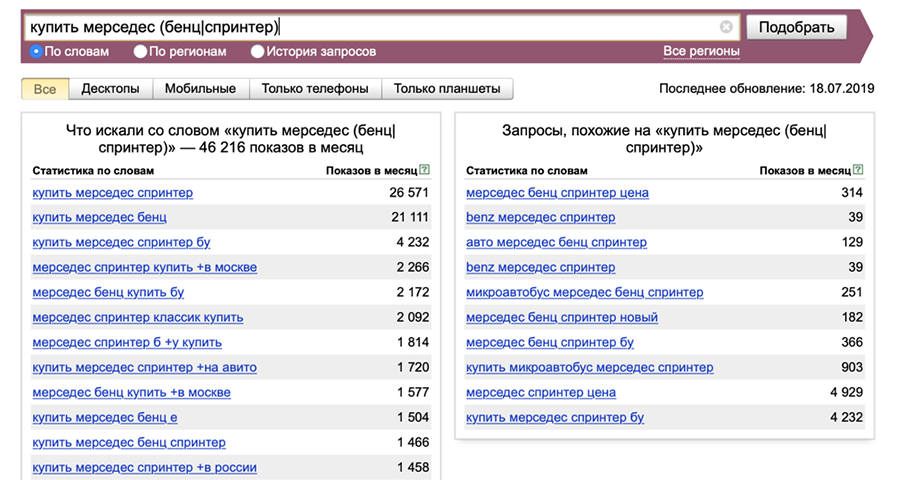Open 'мерседес спринтер классик купить' link
This screenshot has width=900, height=480.
click(x=138, y=318)
